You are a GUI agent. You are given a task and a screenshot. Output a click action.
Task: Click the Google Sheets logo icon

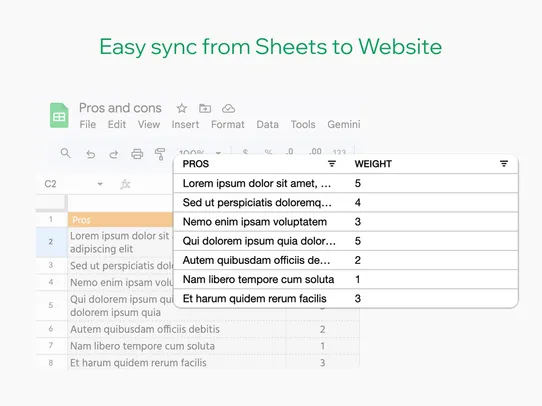pyautogui.click(x=59, y=115)
